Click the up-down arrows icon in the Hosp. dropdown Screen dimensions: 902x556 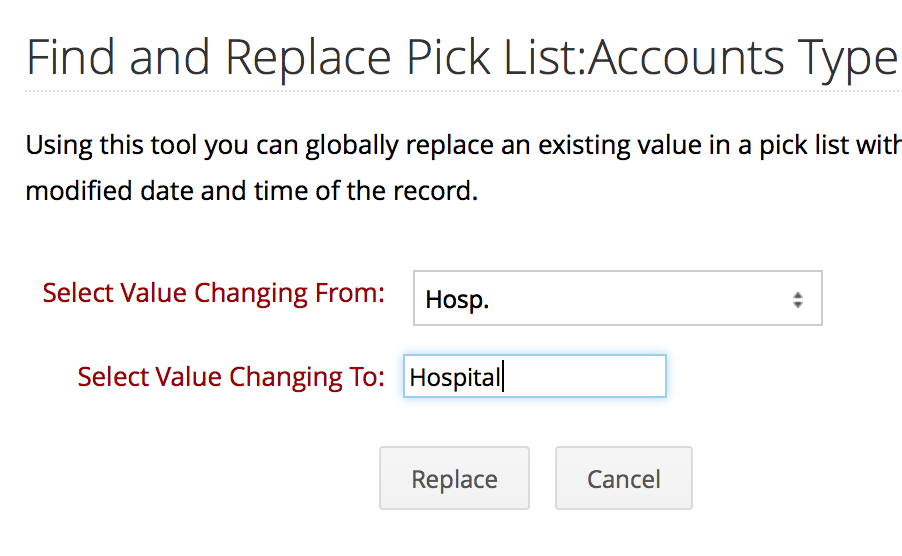pyautogui.click(x=797, y=300)
